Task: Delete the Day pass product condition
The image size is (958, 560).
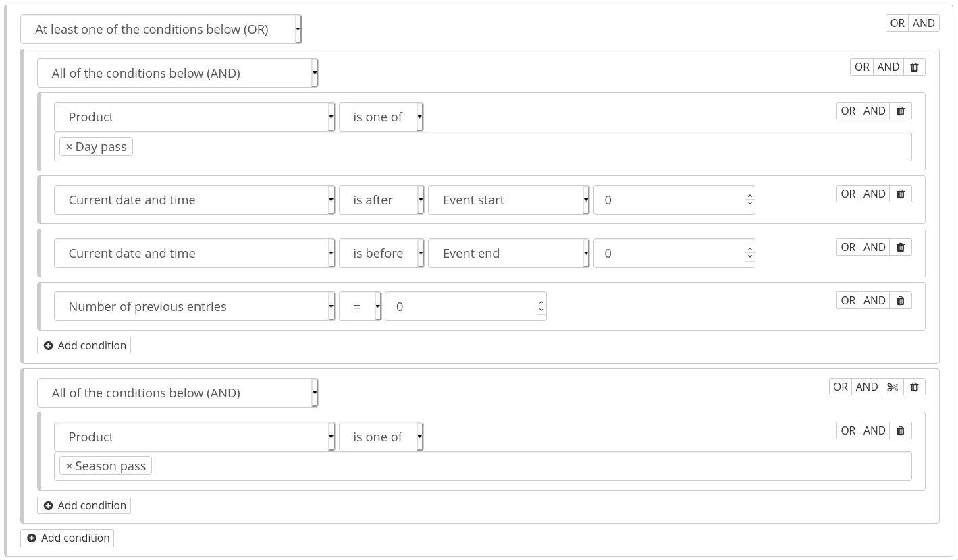Action: click(x=901, y=111)
